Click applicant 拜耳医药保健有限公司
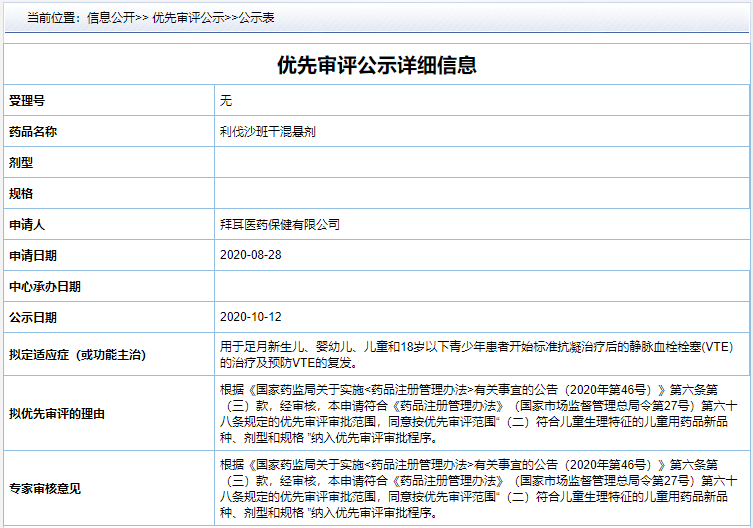This screenshot has height=528, width=753. tap(279, 224)
